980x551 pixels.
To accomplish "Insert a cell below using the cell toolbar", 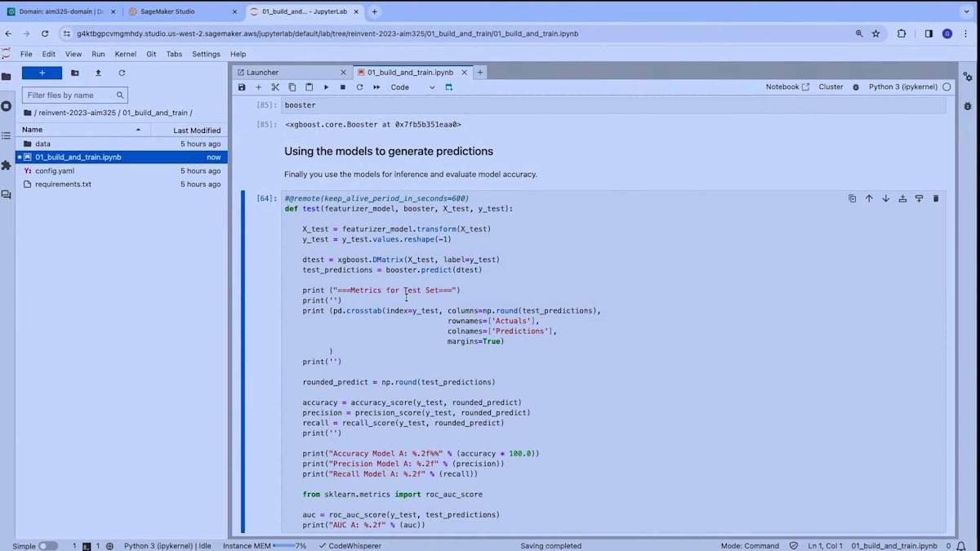I will 919,198.
